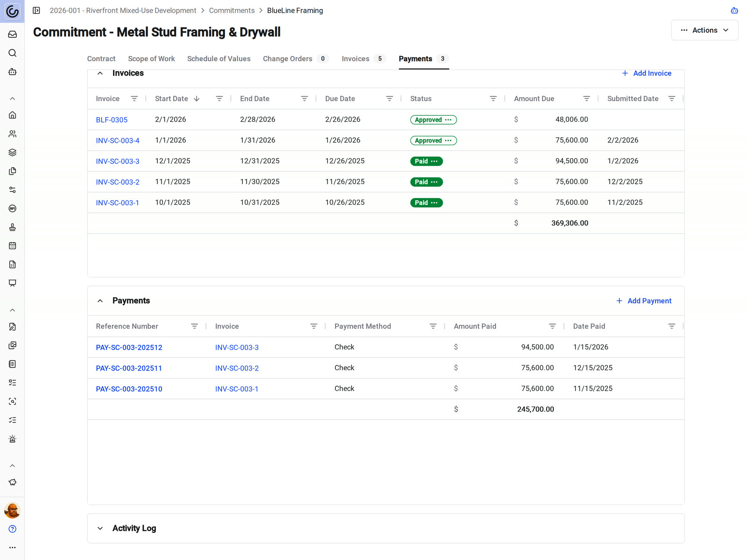
Task: Open filter menu for Invoice column
Action: [134, 98]
